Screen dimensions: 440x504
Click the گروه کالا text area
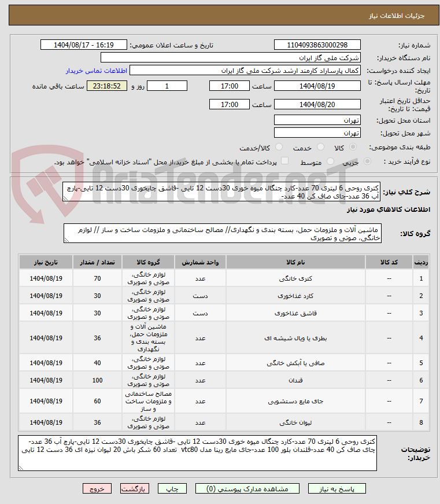(222, 233)
